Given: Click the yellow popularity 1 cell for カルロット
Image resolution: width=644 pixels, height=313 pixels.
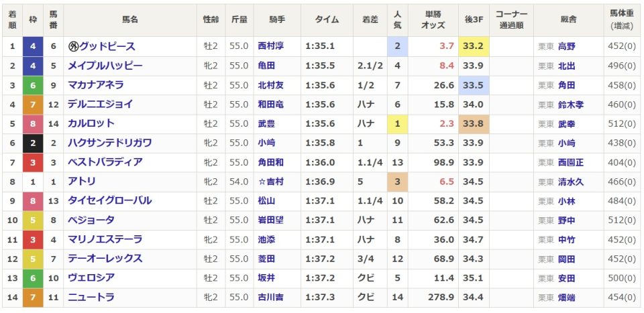Looking at the screenshot, I should (397, 124).
